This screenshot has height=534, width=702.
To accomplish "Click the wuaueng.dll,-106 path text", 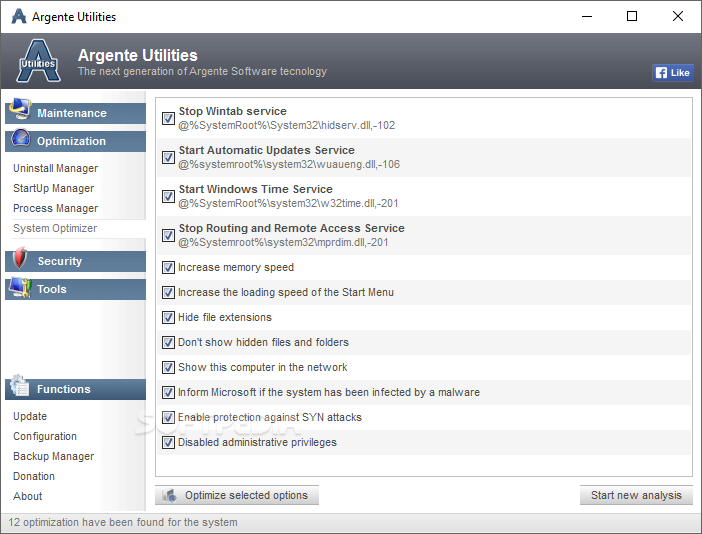I will tap(289, 164).
